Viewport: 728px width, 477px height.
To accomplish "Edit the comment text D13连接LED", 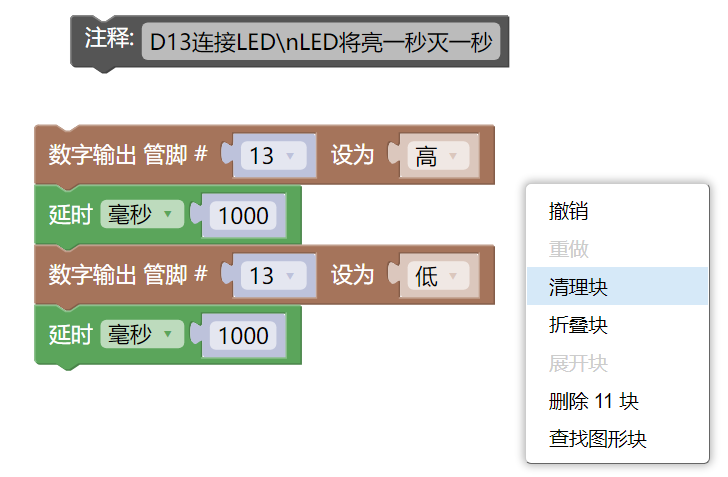I will 320,43.
